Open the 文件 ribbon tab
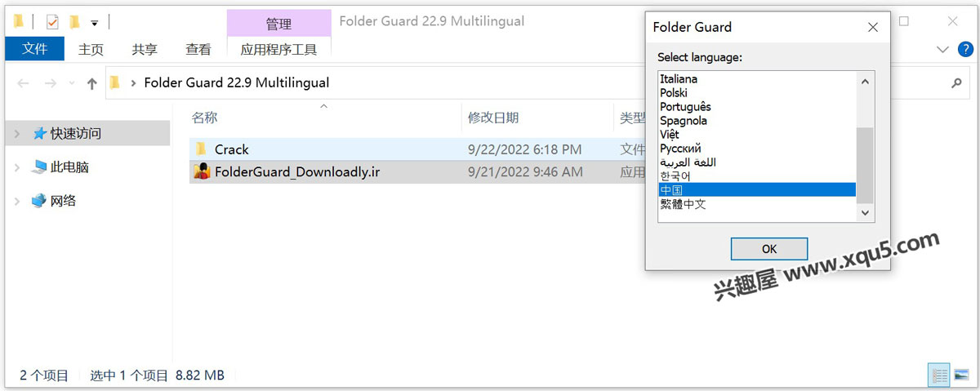 click(34, 49)
